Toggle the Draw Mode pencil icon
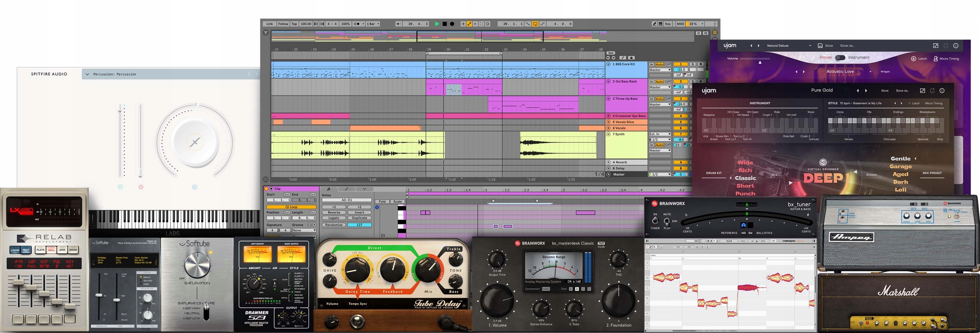The height and width of the screenshot is (333, 980). 654,24
